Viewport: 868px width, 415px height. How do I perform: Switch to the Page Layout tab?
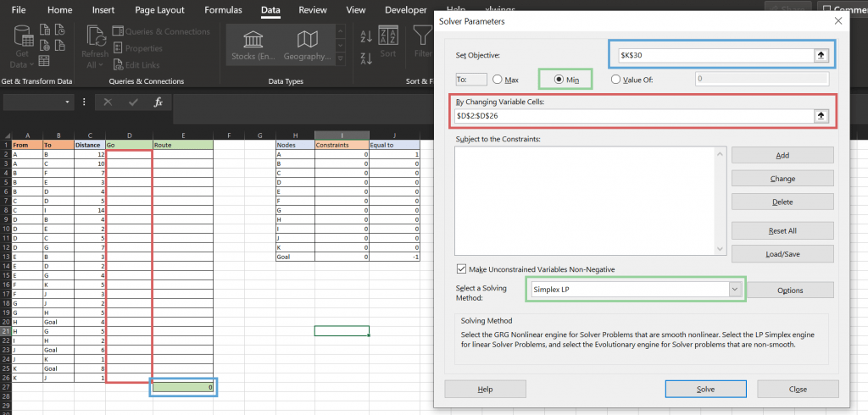point(160,10)
